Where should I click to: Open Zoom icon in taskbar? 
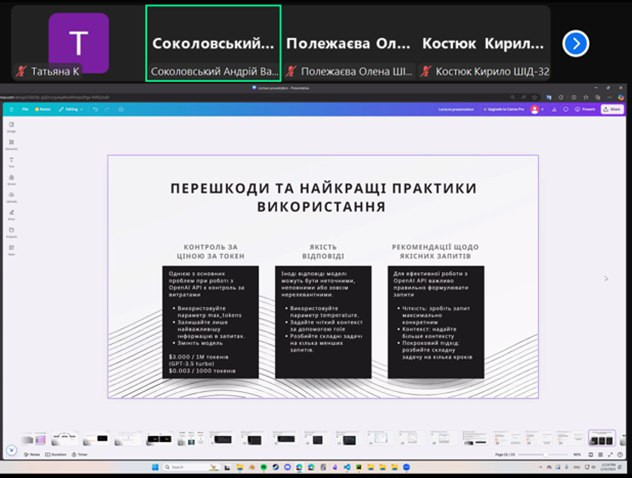(407, 467)
